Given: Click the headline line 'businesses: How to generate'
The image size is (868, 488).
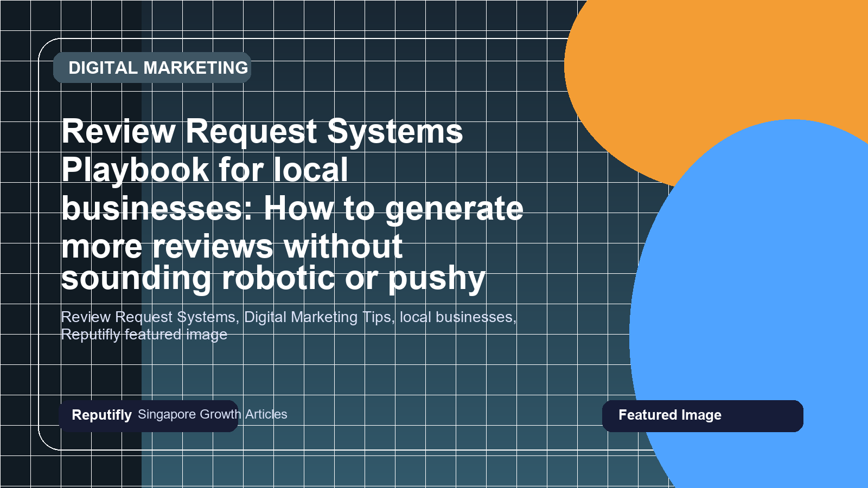Looking at the screenshot, I should point(292,209).
